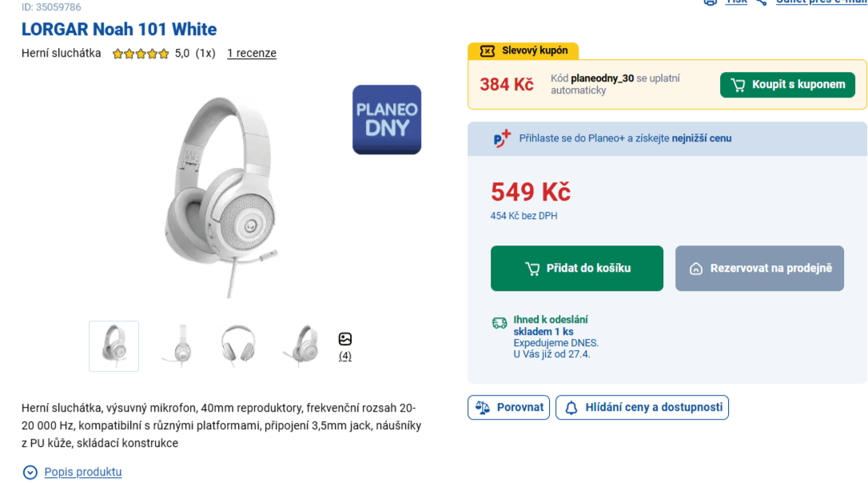Screen dimensions: 868x486
Task: Click Hlídání ceny a dostupnosti button
Action: tap(642, 408)
